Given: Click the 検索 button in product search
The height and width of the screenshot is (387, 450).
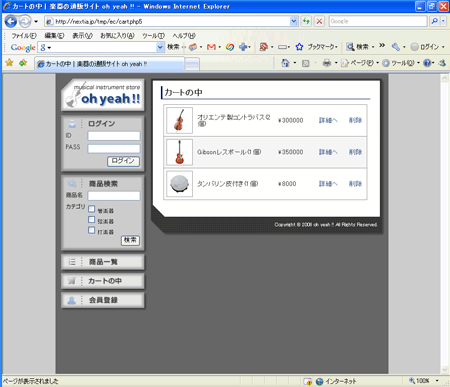Looking at the screenshot, I should point(130,240).
